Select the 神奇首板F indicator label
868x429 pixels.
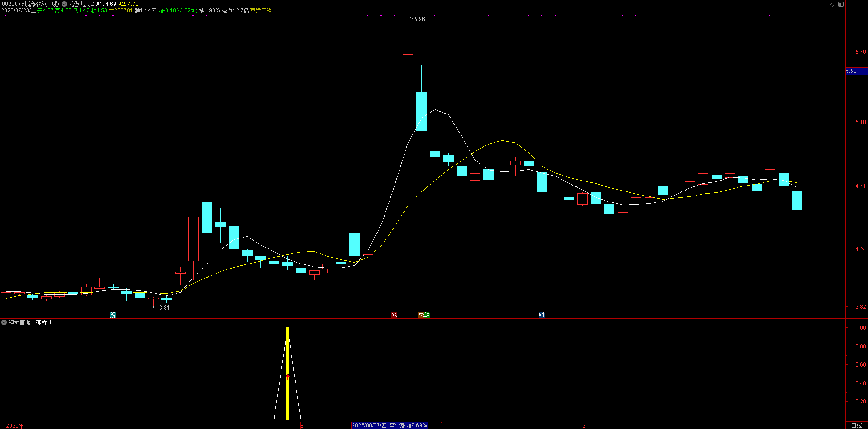(x=21, y=322)
